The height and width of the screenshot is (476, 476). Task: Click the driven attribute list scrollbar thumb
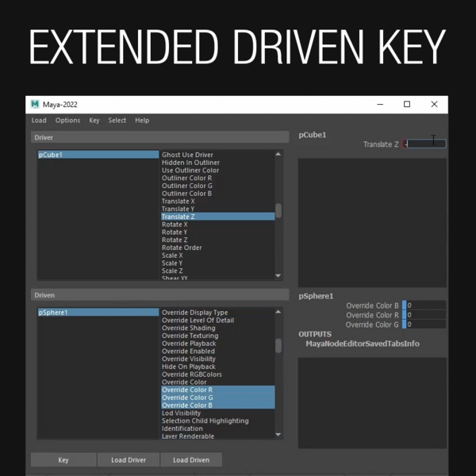tap(278, 345)
